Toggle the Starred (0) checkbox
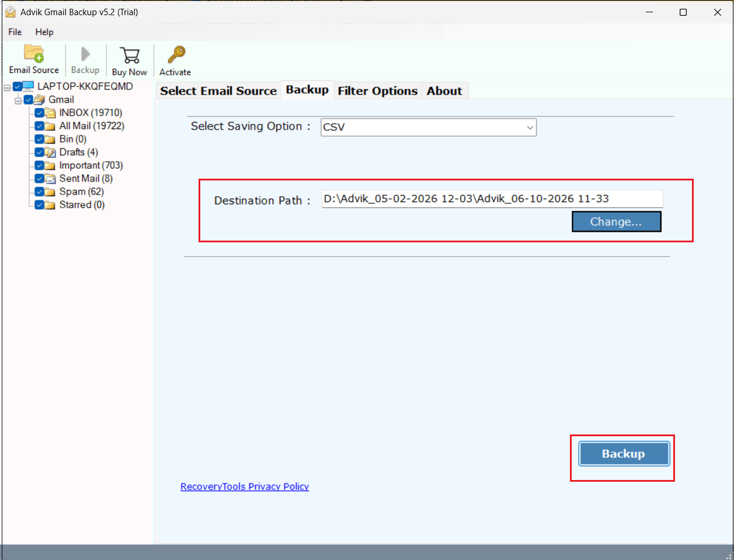 [39, 205]
